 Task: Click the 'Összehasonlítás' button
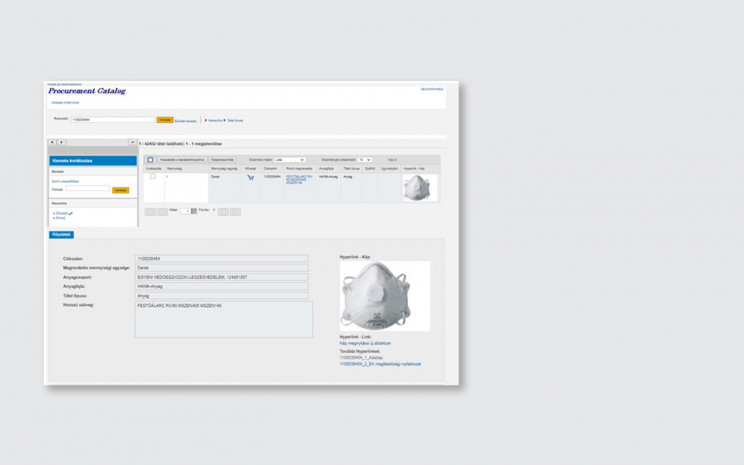click(x=223, y=160)
